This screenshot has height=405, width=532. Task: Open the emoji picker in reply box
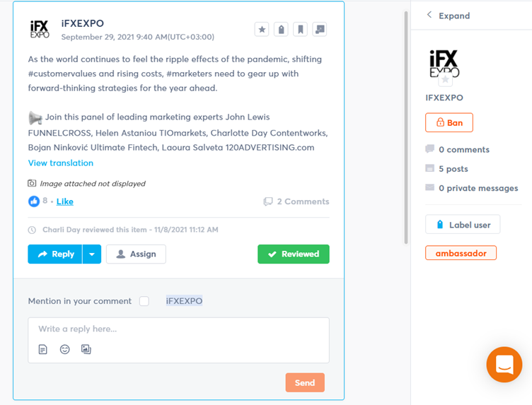(x=64, y=349)
